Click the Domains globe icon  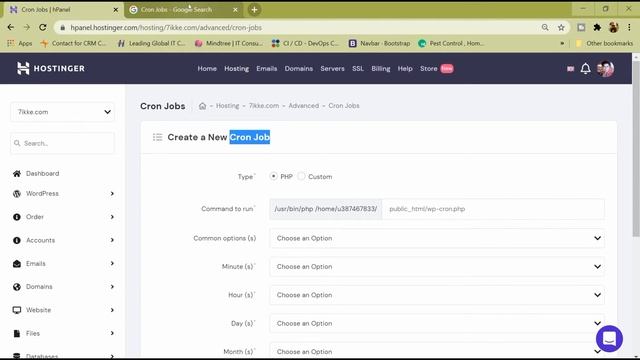click(x=17, y=287)
